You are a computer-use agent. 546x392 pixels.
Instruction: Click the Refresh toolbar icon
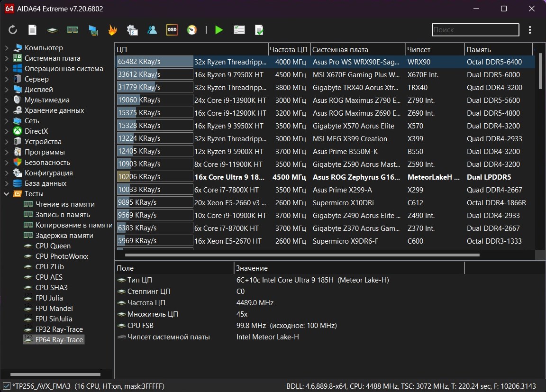13,30
